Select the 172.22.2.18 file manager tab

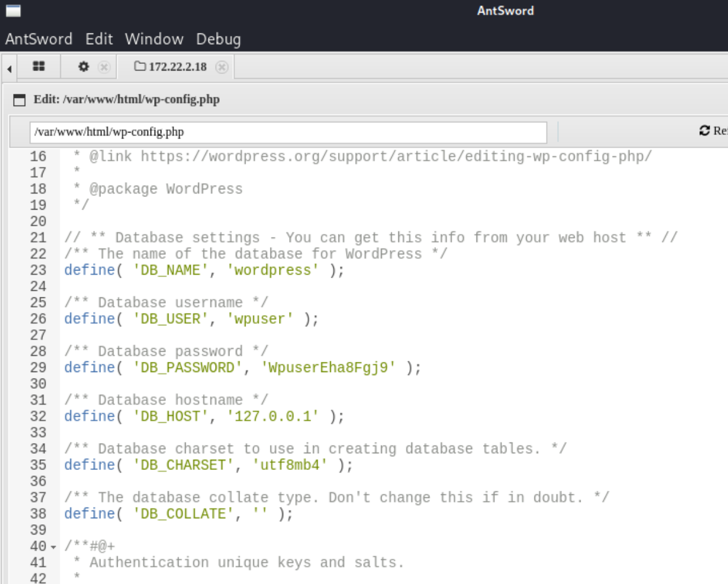click(171, 67)
